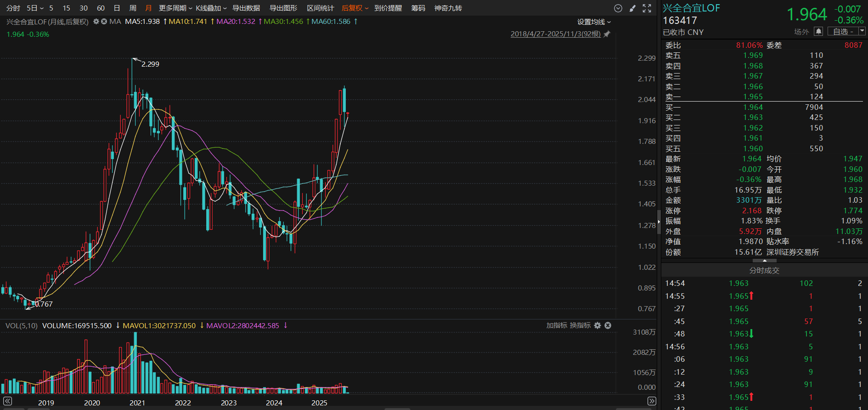Click the 2018/4/27-2025/11/3 date range link

(555, 34)
